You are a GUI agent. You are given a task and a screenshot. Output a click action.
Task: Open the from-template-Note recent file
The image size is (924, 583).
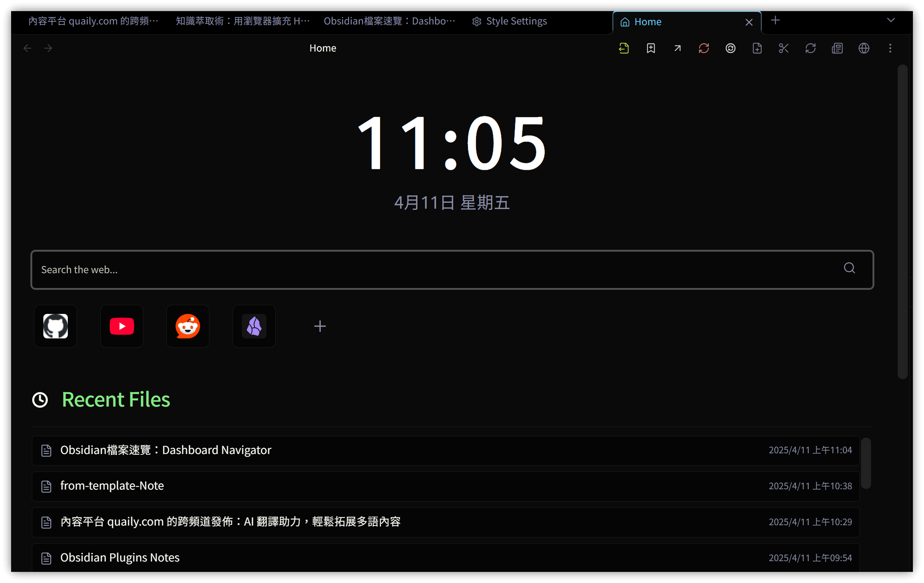click(x=112, y=486)
